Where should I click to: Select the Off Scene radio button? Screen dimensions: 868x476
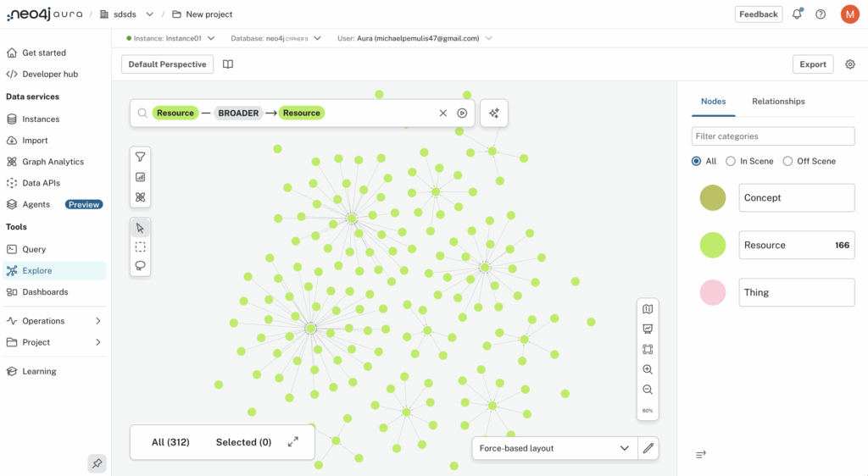coord(787,161)
